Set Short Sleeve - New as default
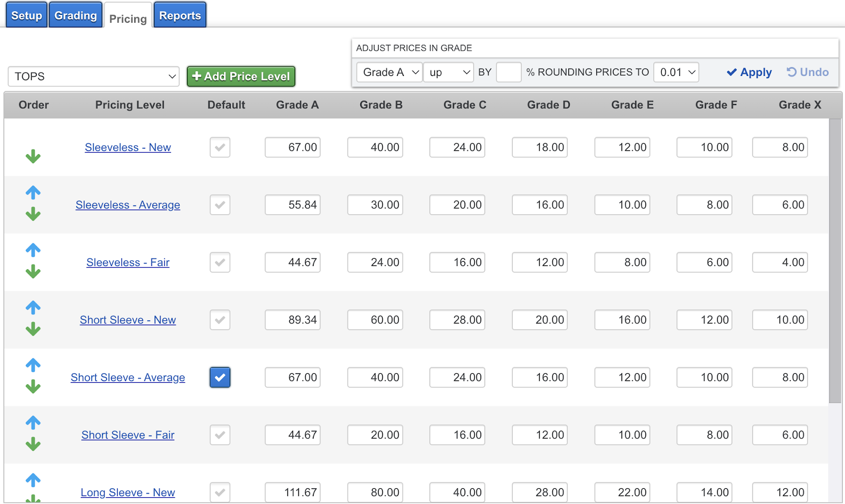Viewport: 845px width, 504px height. coord(220,320)
